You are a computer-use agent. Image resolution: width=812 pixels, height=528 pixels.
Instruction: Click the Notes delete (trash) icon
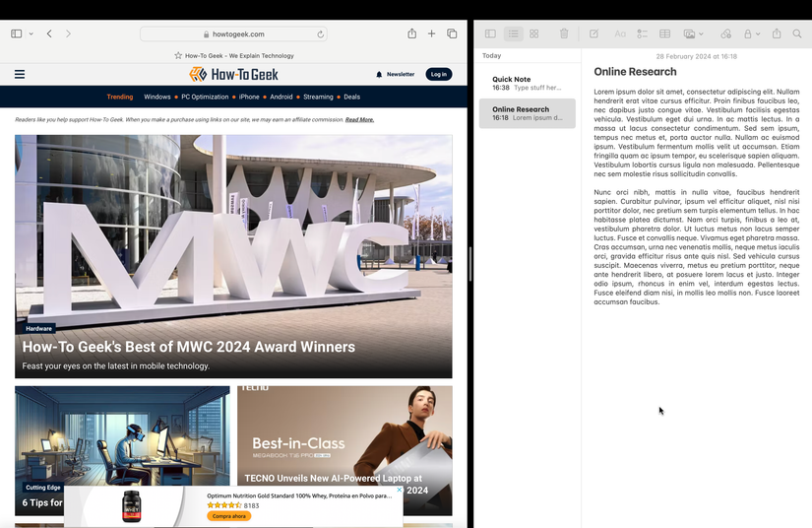pyautogui.click(x=564, y=33)
